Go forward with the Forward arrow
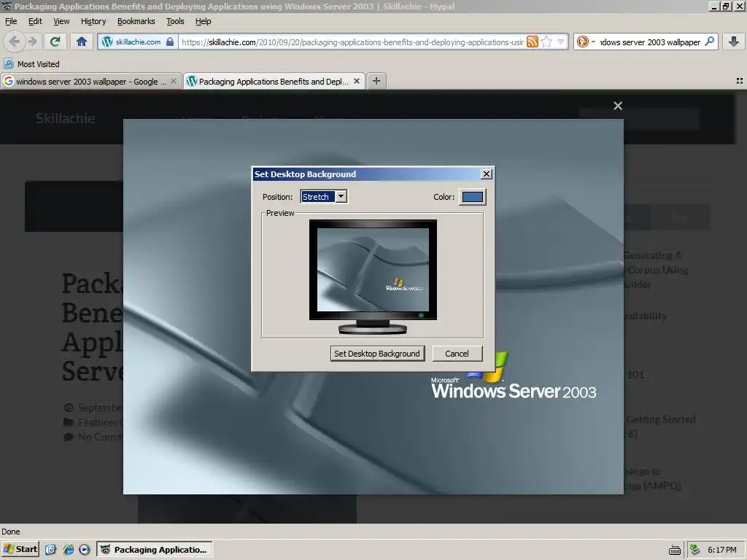This screenshot has width=747, height=560. tap(32, 42)
